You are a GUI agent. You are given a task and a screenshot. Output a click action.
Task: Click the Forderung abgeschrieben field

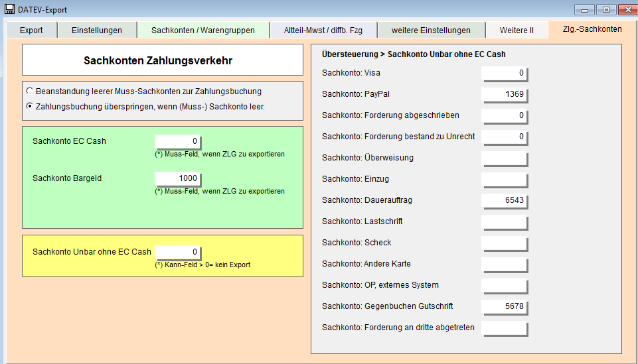pos(504,115)
